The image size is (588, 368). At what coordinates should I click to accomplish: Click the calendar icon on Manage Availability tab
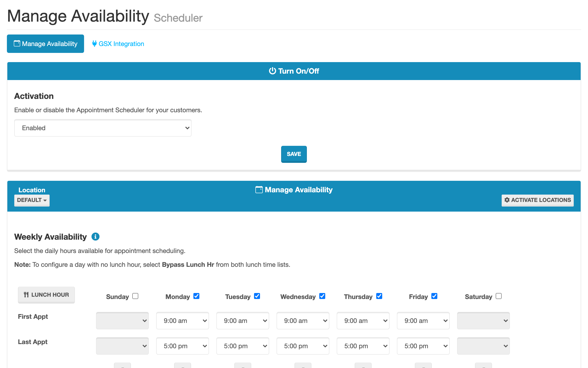(x=17, y=43)
